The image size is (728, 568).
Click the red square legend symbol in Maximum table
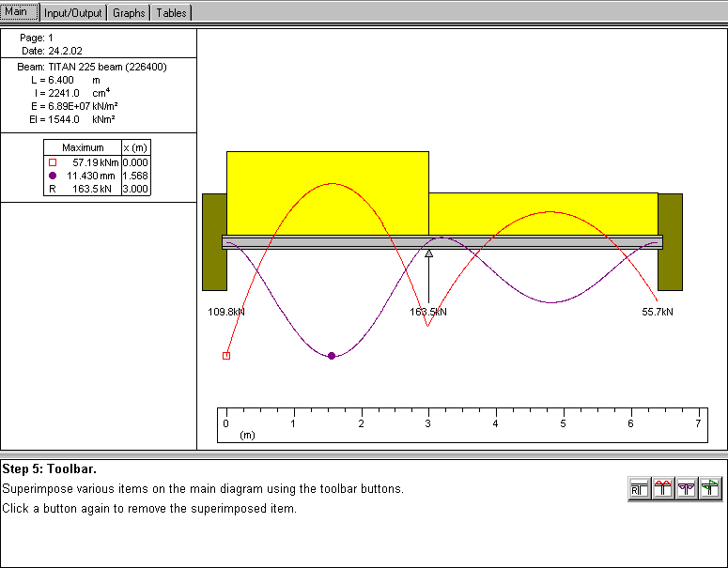coord(52,162)
